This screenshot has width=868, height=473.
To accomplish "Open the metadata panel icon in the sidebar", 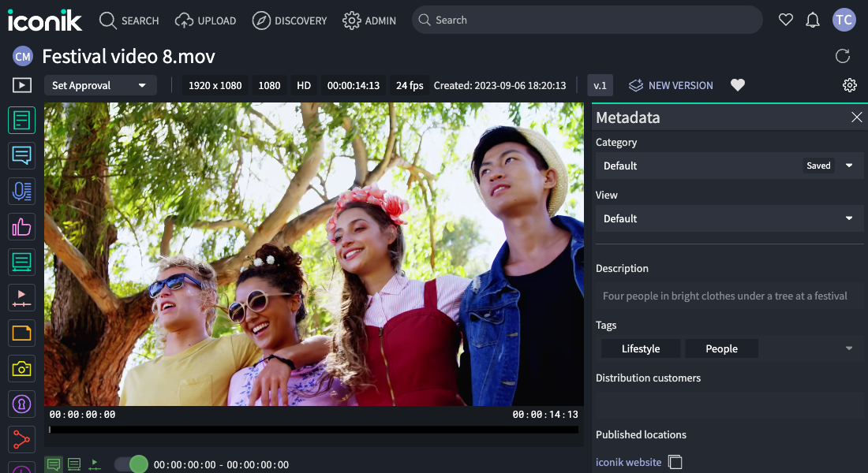I will click(21, 121).
